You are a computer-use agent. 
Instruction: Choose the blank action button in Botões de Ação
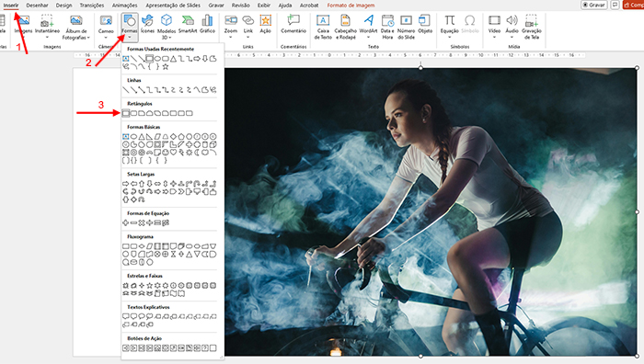(213, 348)
